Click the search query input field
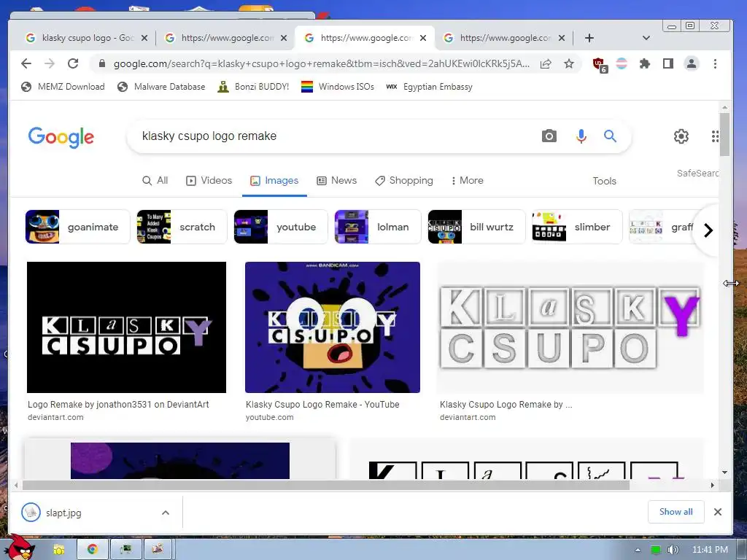The width and height of the screenshot is (747, 560). 333,136
